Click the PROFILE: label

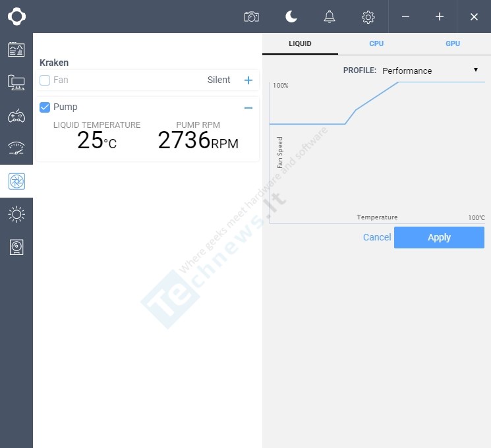coord(359,70)
